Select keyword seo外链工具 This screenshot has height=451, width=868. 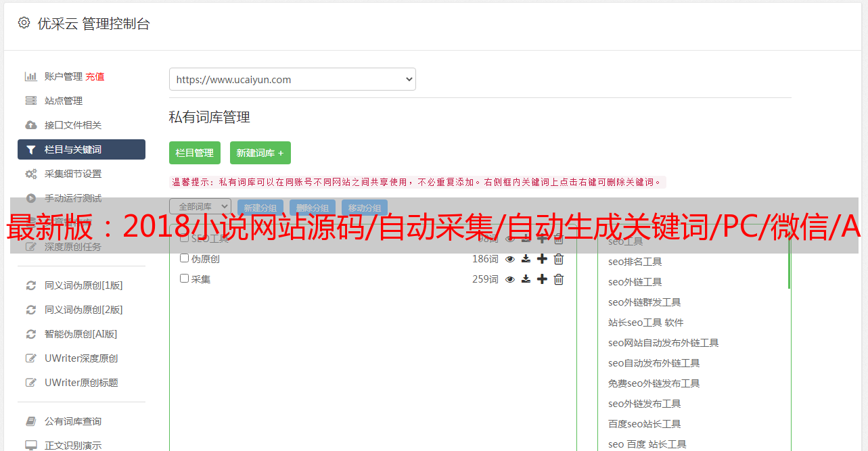(635, 282)
